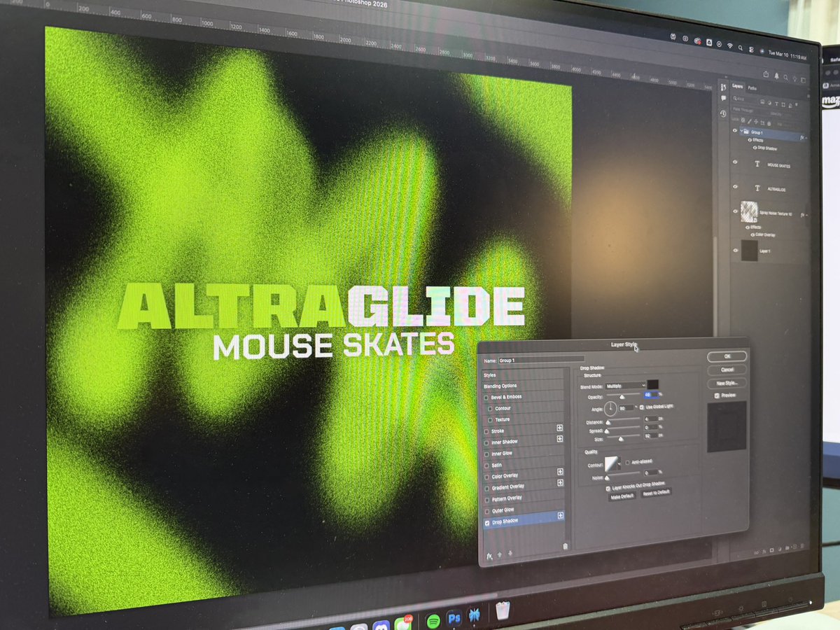
Task: Collapse Group 1 effects via fx arrow
Action: 806,138
